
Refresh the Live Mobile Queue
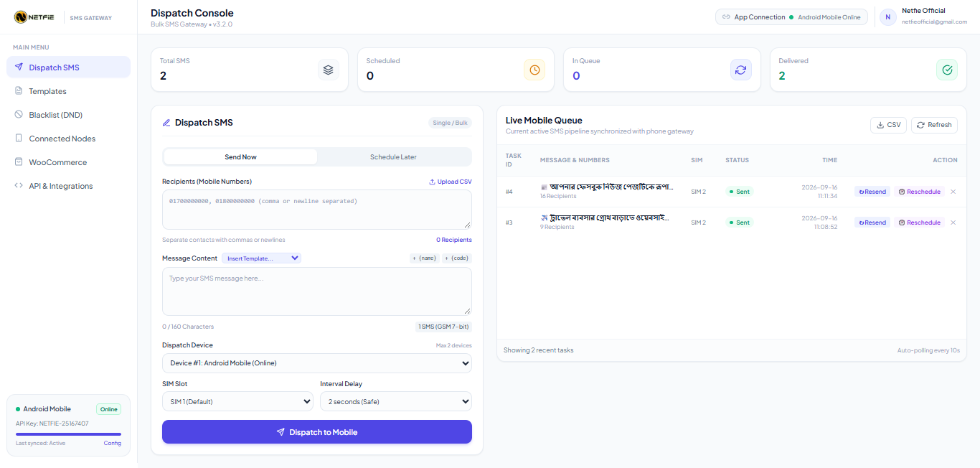click(x=934, y=125)
